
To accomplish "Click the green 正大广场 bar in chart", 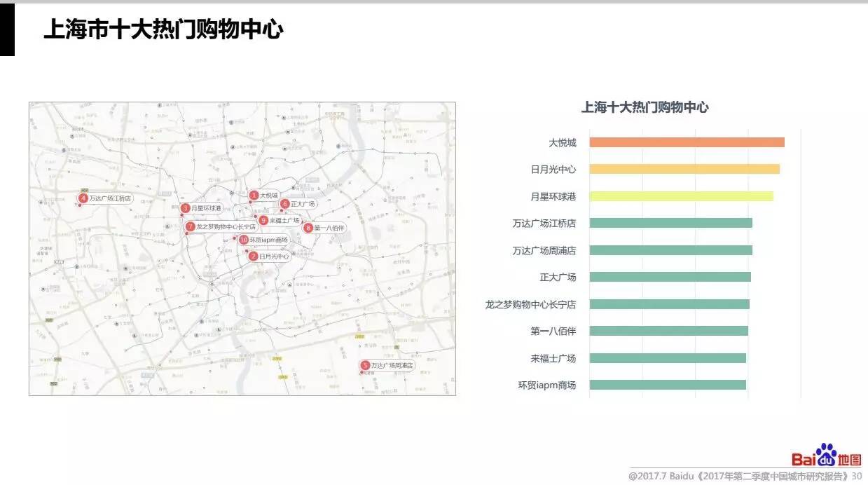I will (x=670, y=277).
